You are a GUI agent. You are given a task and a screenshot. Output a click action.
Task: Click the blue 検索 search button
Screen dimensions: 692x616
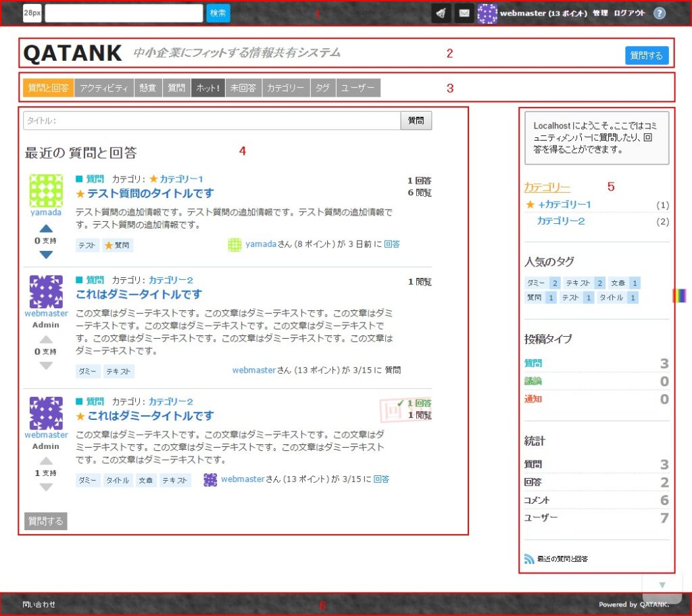[x=218, y=14]
